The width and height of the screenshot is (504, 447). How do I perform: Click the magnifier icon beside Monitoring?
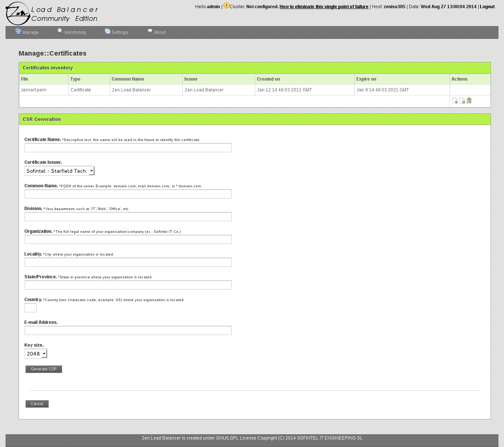[x=60, y=31]
